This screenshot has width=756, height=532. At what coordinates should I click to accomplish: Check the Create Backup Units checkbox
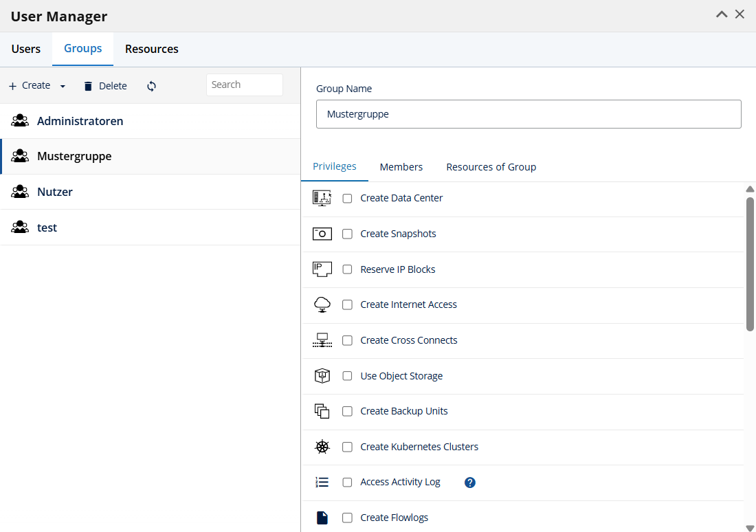point(347,412)
